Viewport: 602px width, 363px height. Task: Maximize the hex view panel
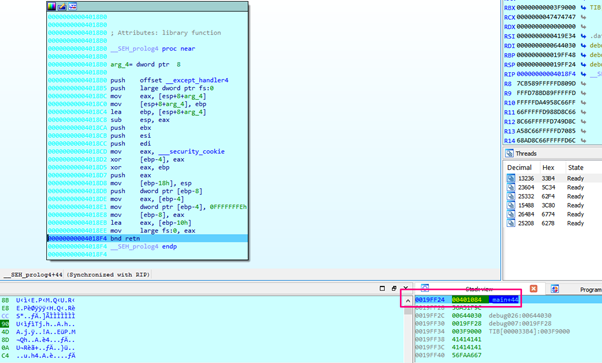382,288
